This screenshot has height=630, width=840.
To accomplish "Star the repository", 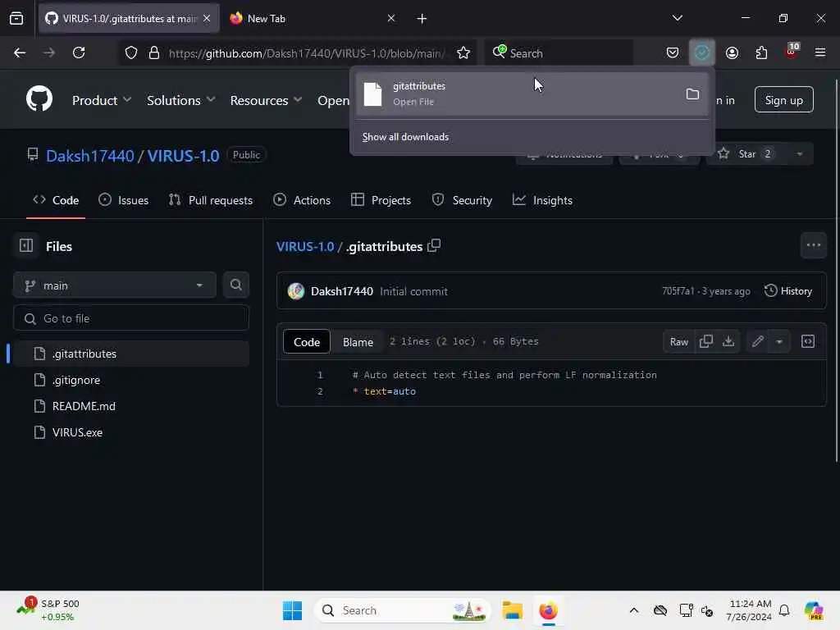I will 746,154.
